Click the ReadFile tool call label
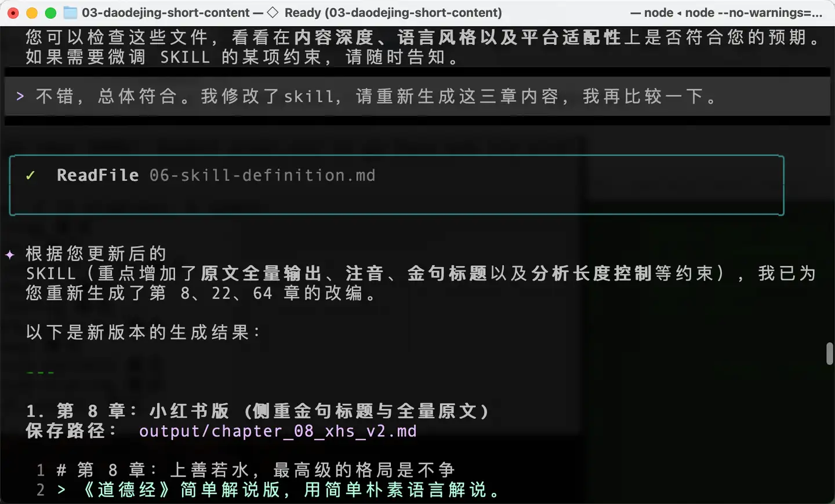The image size is (835, 504). [98, 176]
